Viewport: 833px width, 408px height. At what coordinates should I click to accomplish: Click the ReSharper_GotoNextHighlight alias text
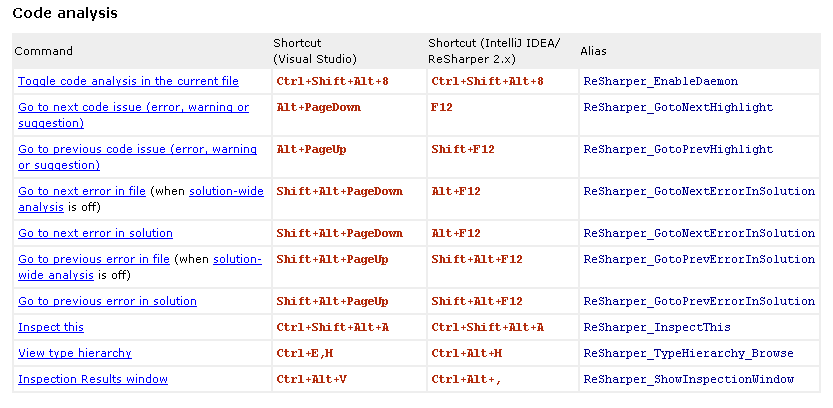(x=678, y=107)
